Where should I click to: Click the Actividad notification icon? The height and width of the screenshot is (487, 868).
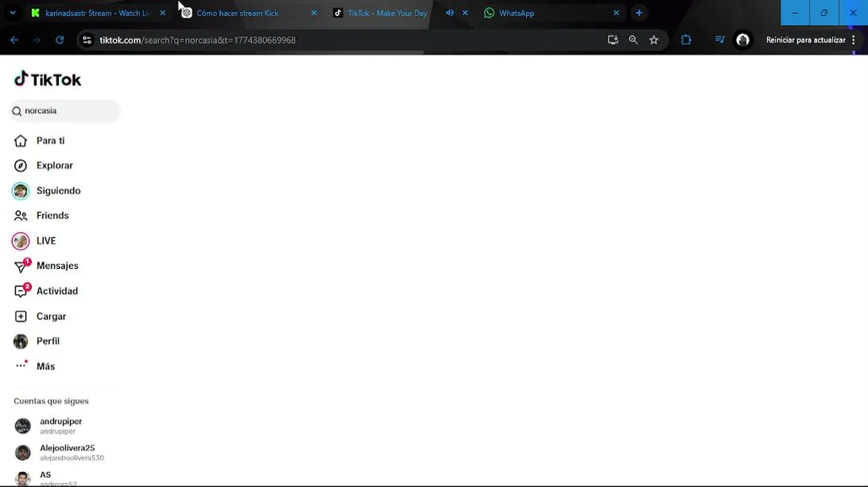click(x=21, y=292)
